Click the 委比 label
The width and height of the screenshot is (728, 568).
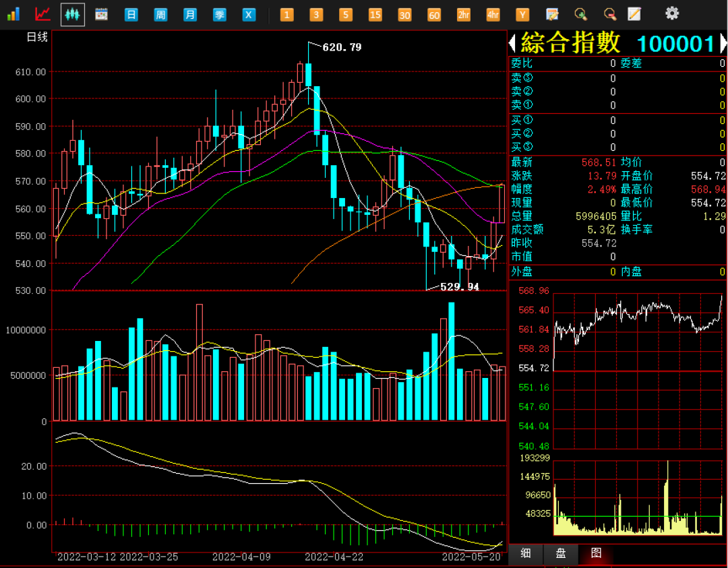click(521, 63)
